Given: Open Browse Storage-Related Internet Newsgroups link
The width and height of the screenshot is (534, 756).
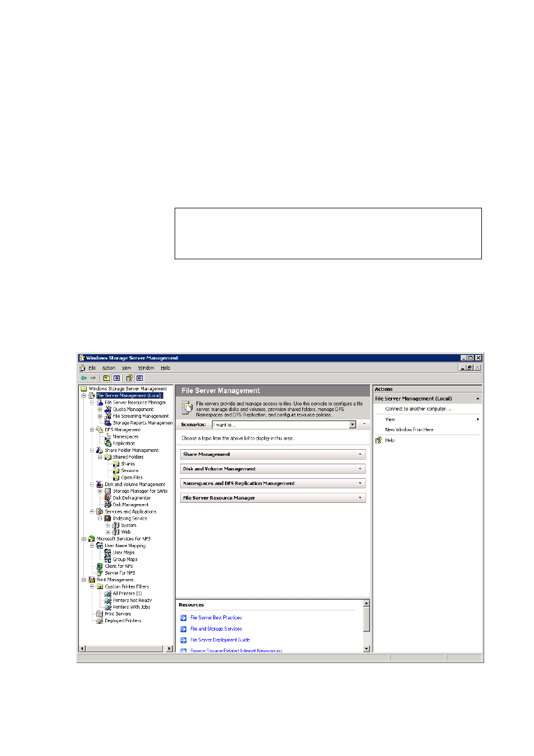Looking at the screenshot, I should click(x=236, y=651).
